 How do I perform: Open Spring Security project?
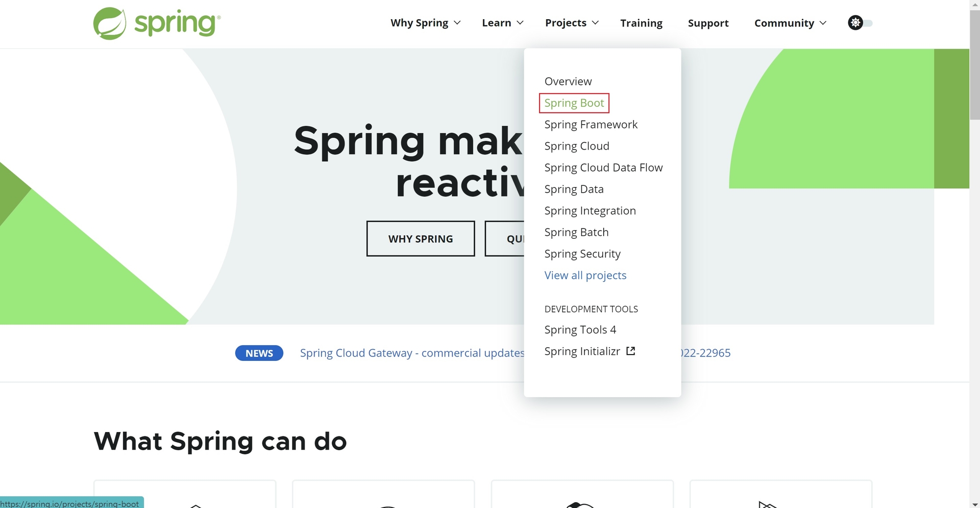click(583, 254)
